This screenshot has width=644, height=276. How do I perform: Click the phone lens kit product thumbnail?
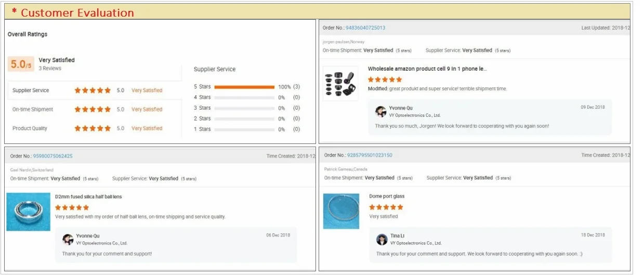(340, 83)
